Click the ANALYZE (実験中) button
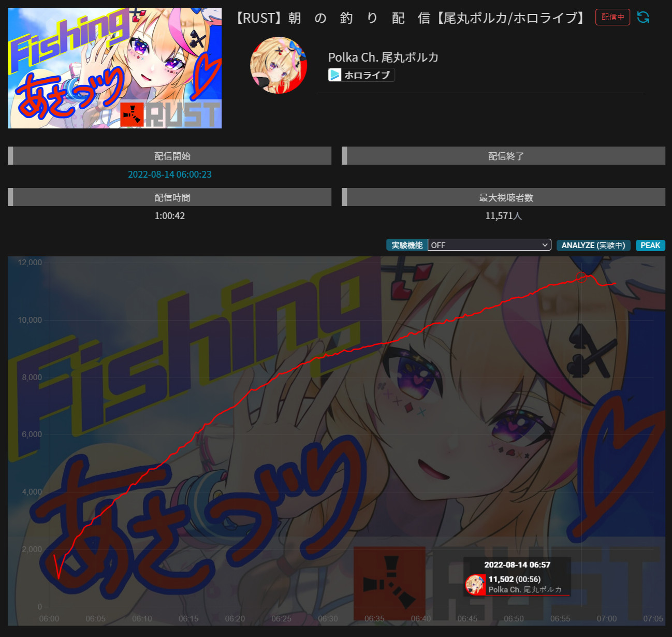 click(x=593, y=245)
